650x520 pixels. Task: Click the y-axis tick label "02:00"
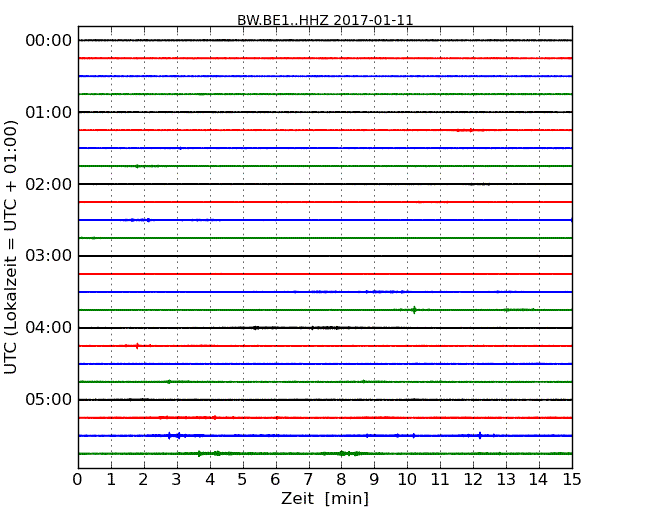(x=49, y=184)
